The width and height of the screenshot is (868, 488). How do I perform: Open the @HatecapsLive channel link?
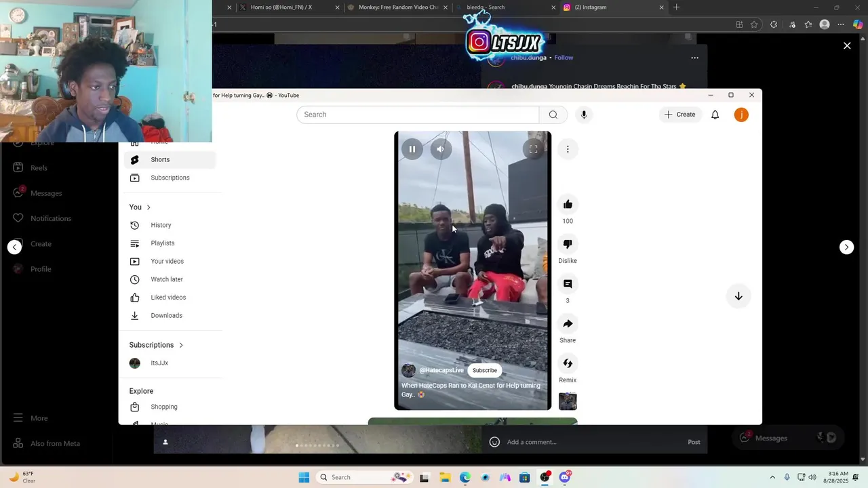(441, 370)
